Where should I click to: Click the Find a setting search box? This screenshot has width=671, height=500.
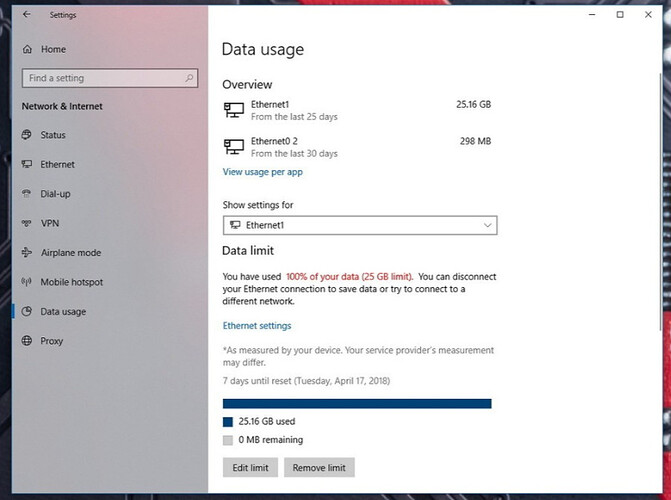(100, 78)
